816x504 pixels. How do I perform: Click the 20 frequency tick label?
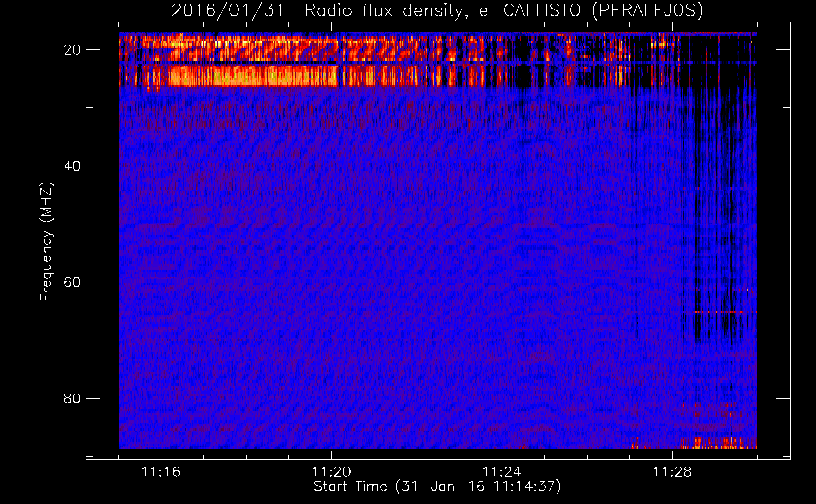tap(73, 50)
